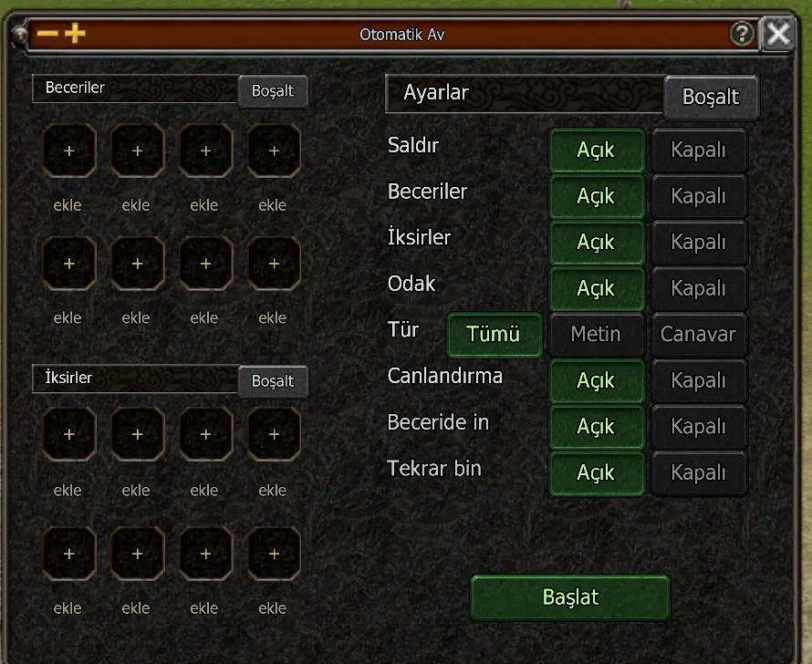This screenshot has width=812, height=664.
Task: Add a skill to the third Beceriler top-row slot
Action: [x=205, y=150]
